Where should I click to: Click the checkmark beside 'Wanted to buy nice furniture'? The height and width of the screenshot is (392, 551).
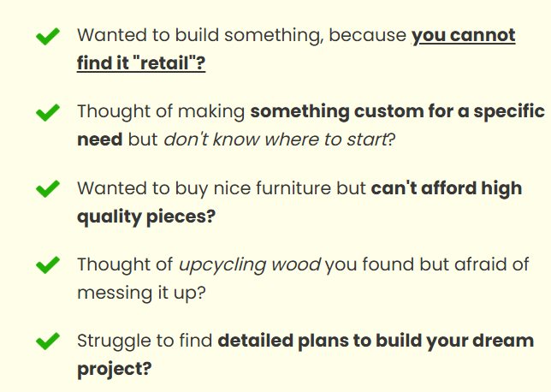click(48, 189)
